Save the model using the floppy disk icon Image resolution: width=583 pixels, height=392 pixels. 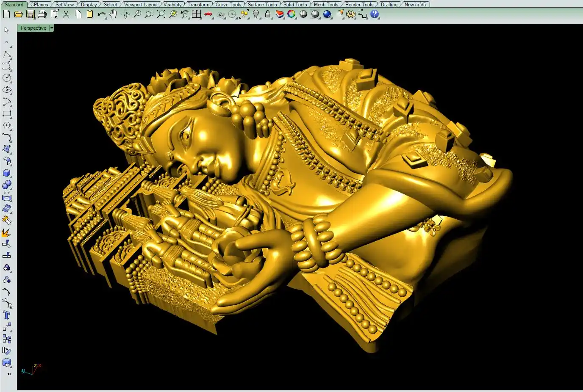click(x=30, y=14)
